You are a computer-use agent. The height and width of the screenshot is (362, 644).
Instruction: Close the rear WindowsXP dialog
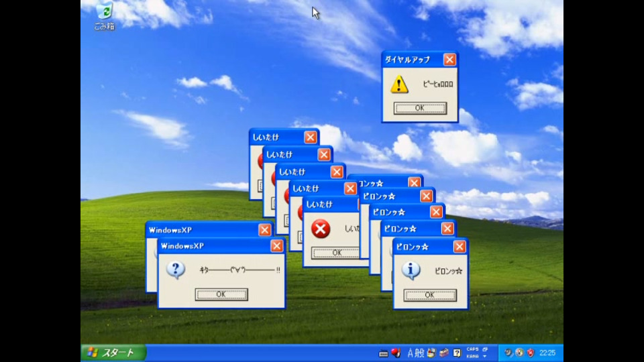tap(264, 230)
